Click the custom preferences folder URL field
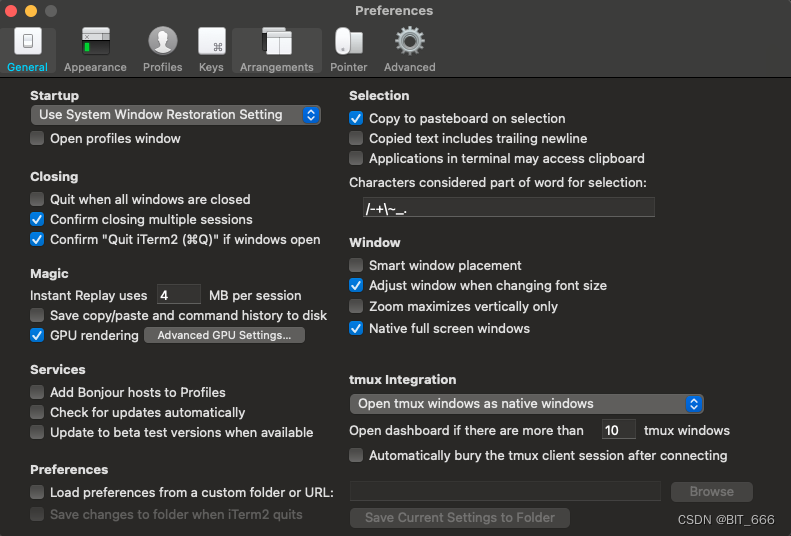This screenshot has width=791, height=536. pos(505,492)
